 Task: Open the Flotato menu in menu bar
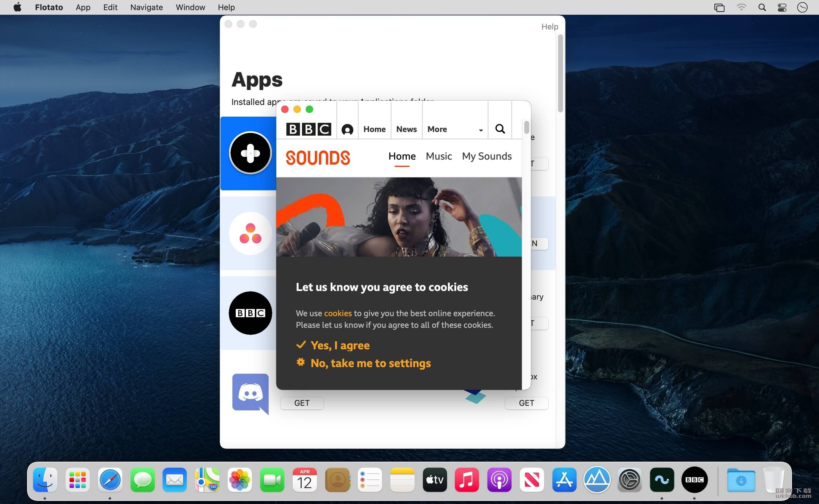tap(49, 7)
